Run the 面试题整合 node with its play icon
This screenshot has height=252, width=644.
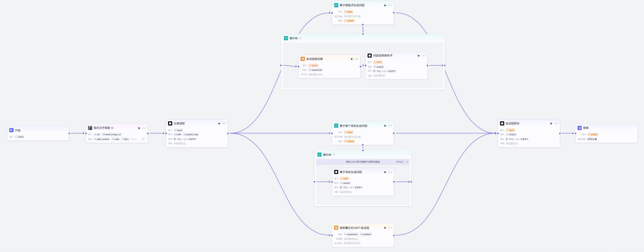pos(551,123)
